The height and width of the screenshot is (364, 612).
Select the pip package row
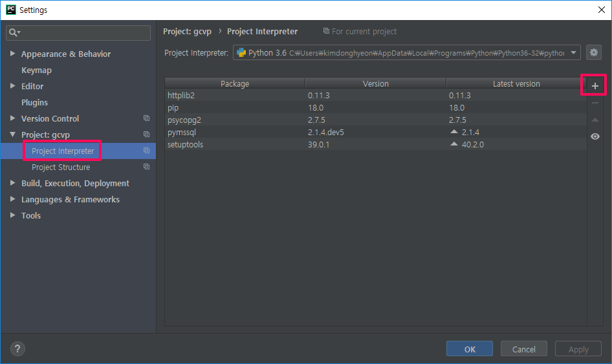pos(375,107)
